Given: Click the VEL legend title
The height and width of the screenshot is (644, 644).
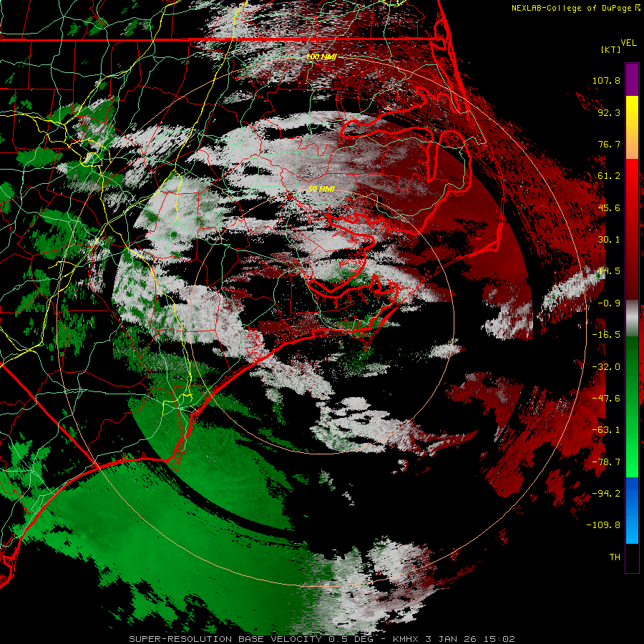Looking at the screenshot, I should [629, 43].
